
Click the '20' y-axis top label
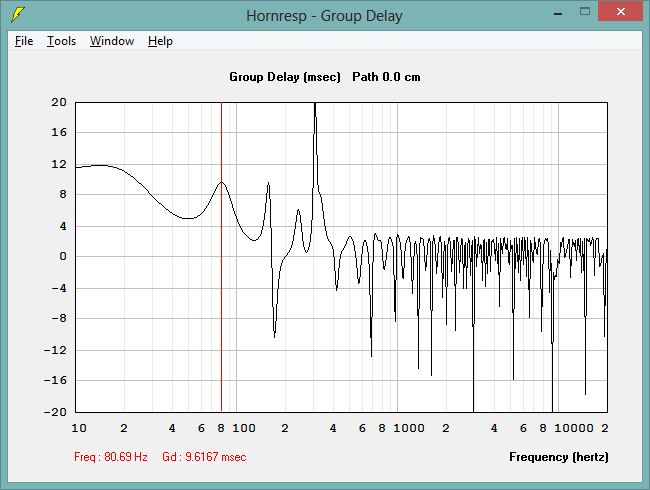coord(59,102)
